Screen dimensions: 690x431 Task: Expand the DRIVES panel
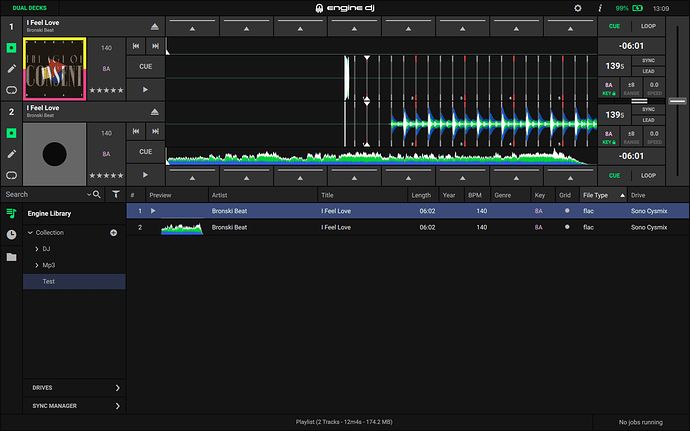(74, 388)
